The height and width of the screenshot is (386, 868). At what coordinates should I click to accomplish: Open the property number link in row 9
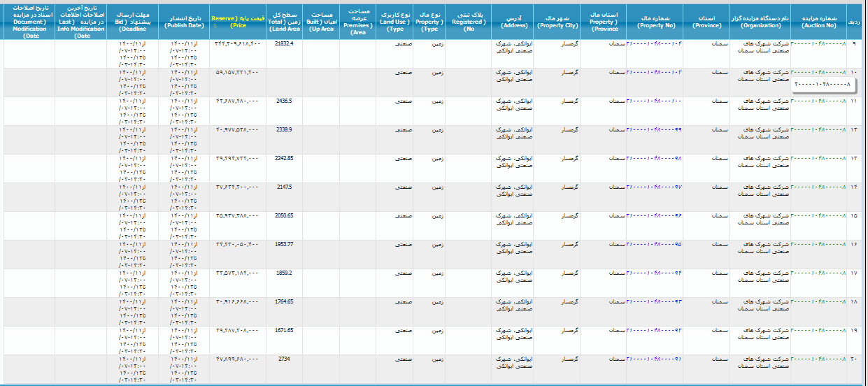653,44
